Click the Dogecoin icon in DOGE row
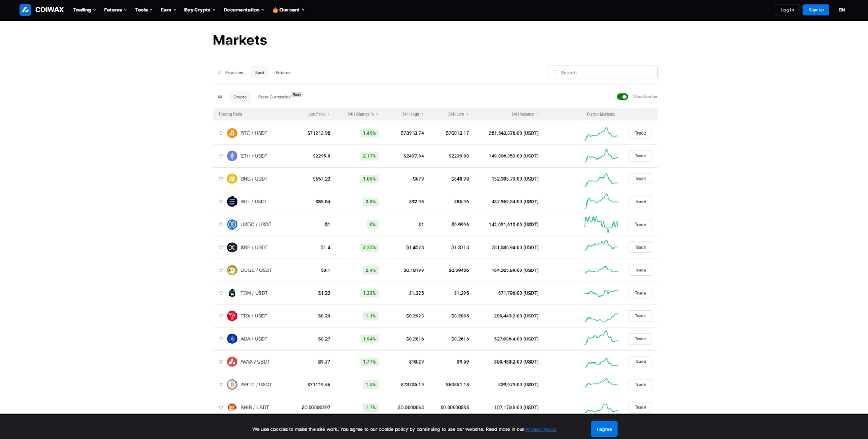 (232, 270)
